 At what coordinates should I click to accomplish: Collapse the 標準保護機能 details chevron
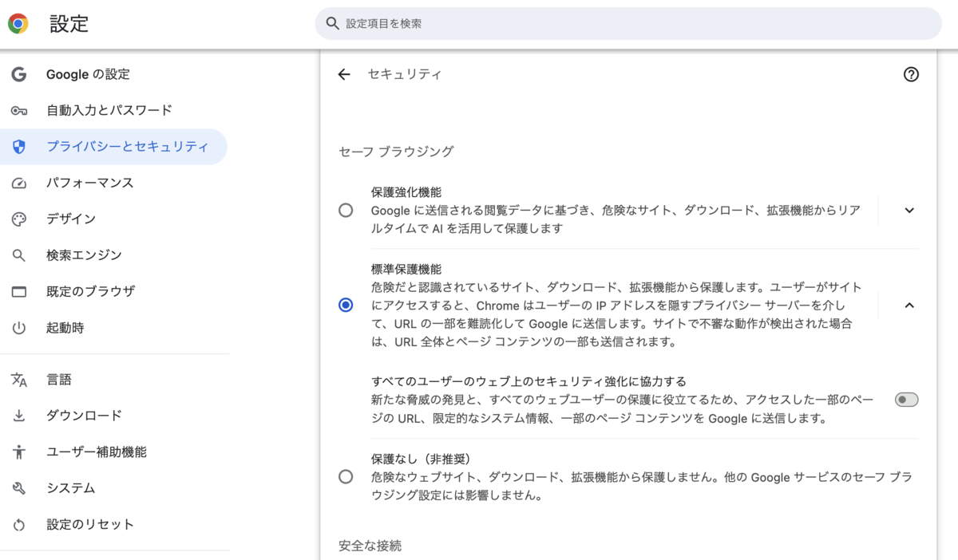909,305
